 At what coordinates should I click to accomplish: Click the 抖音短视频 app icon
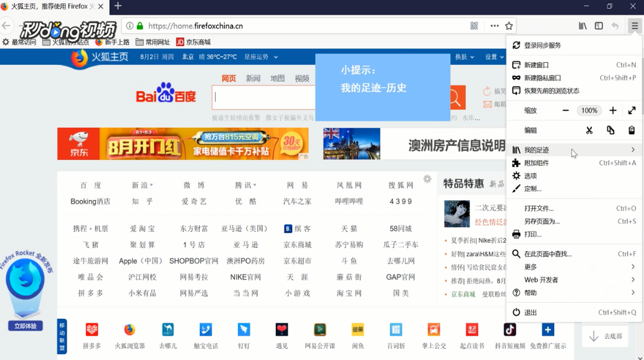tap(509, 329)
